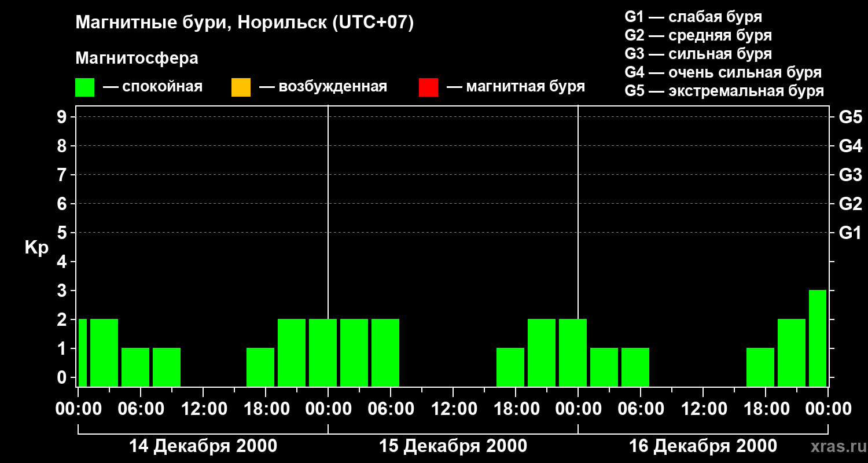Click the Kp 2 bar crossing midnight into 15 December
This screenshot has width=868, height=463.
click(x=323, y=352)
